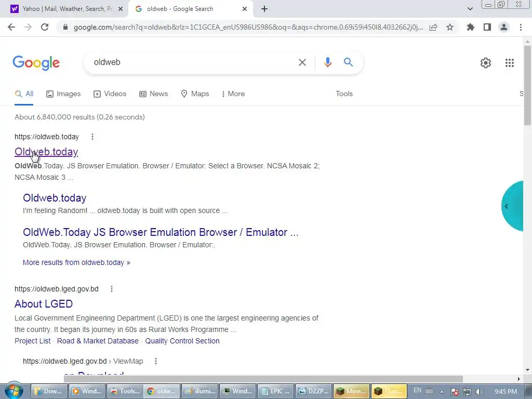532x399 pixels.
Task: Open a new browser tab
Action: click(264, 9)
